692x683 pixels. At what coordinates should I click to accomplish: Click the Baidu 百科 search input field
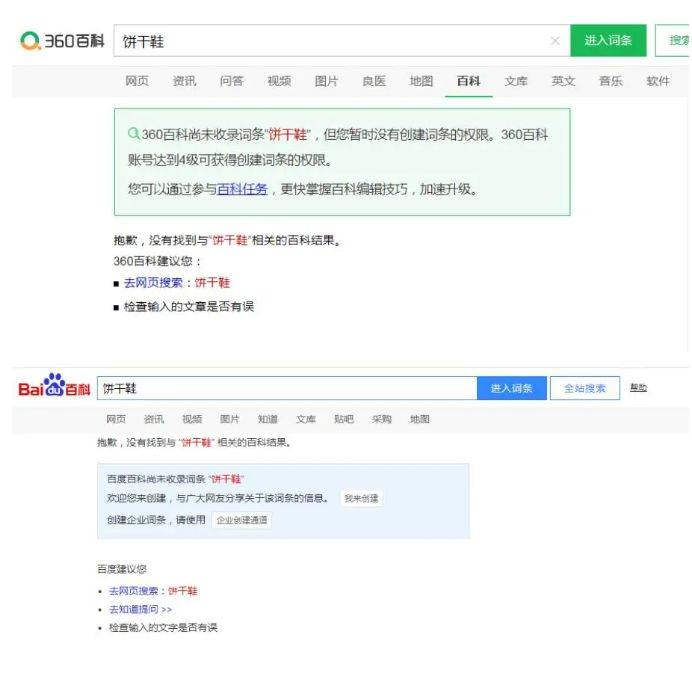[287, 388]
